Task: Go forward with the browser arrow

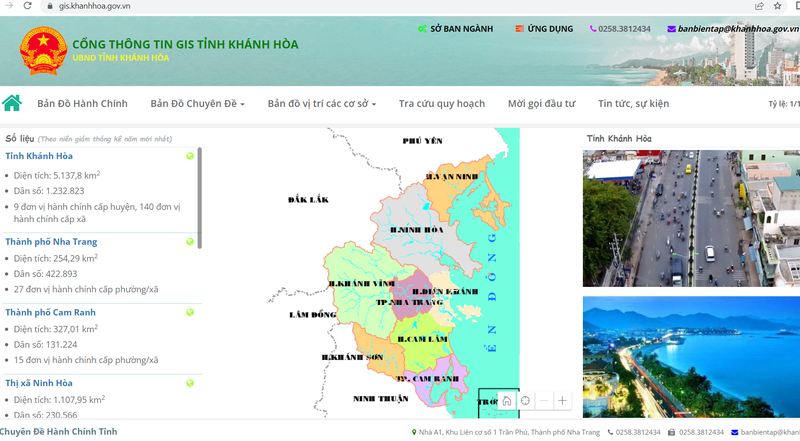Action: pyautogui.click(x=9, y=6)
